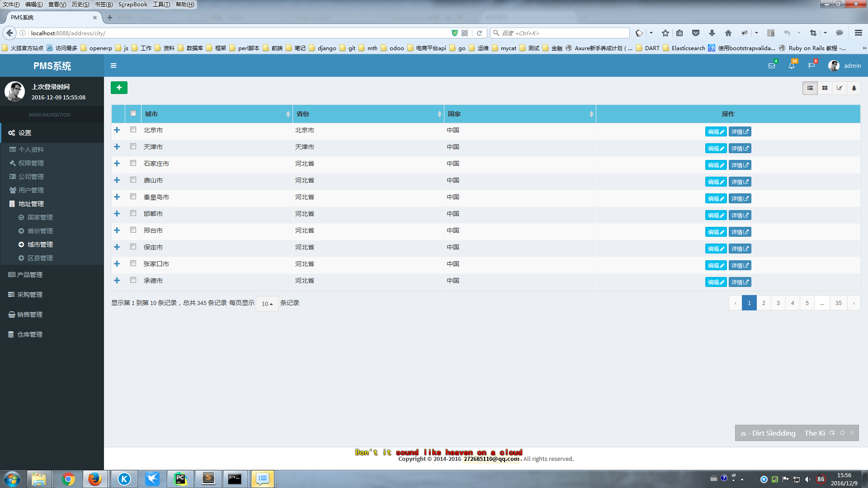Open the page size dropdown
The height and width of the screenshot is (488, 868).
pos(267,304)
